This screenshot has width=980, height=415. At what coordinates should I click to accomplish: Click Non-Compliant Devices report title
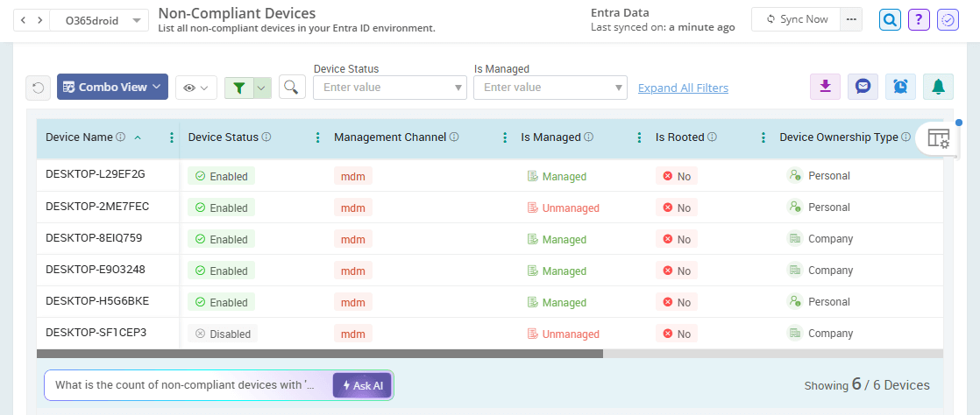(237, 12)
